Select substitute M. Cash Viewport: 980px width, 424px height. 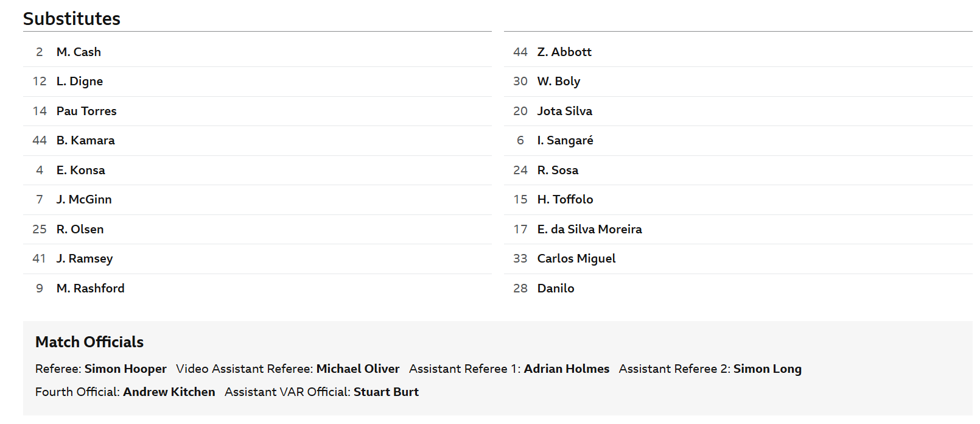pyautogui.click(x=257, y=52)
